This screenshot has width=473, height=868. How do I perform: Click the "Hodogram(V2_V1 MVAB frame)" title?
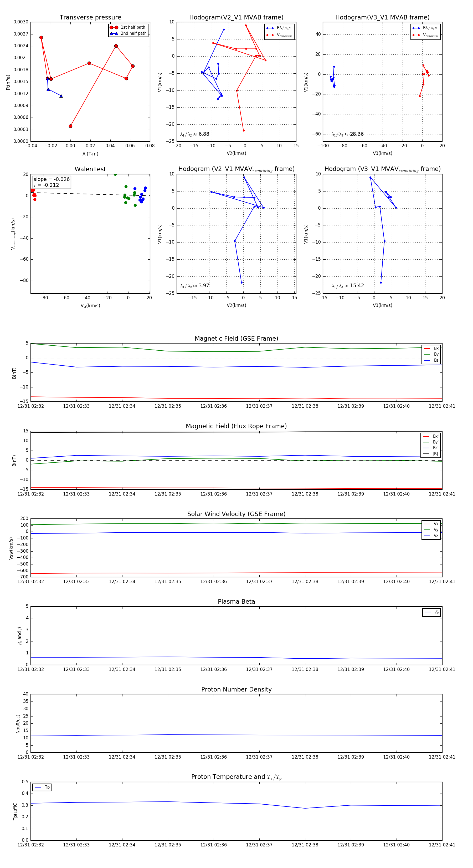tap(236, 18)
